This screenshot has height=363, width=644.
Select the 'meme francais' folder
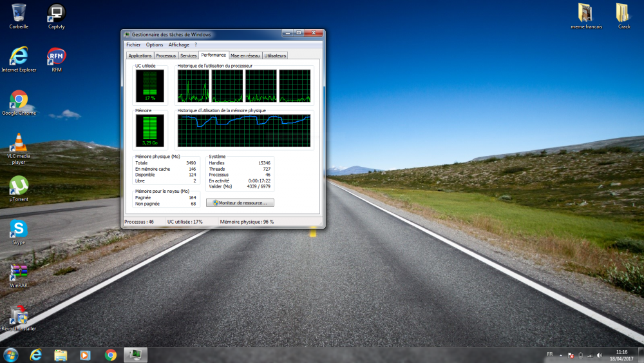[585, 13]
